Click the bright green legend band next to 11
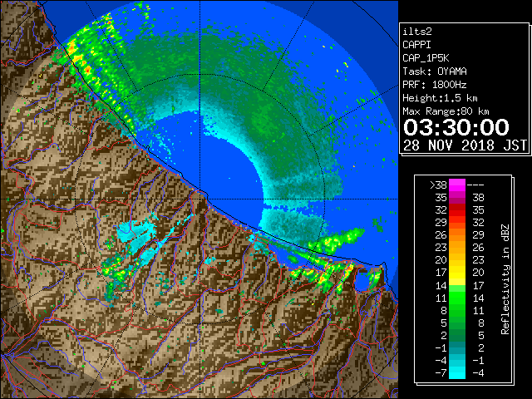532x399 pixels. coord(457,298)
